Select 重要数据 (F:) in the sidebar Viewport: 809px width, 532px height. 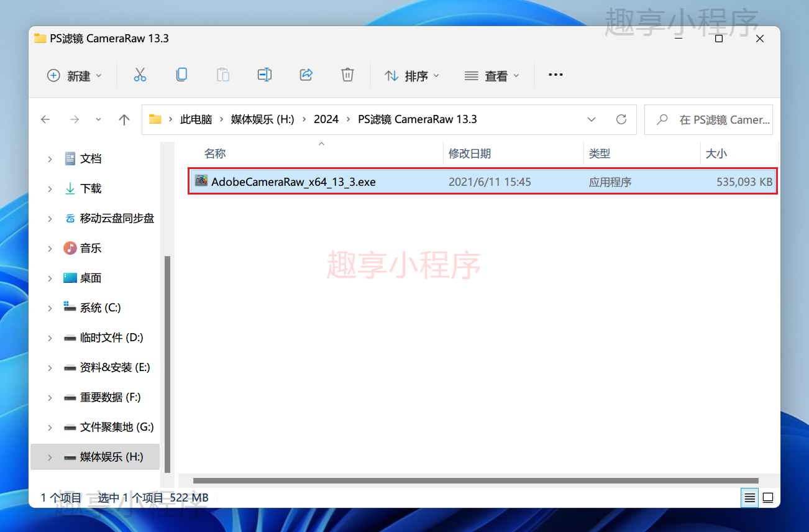pos(110,397)
